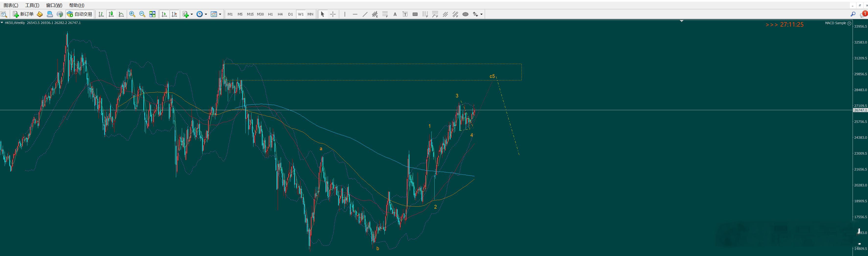The image size is (868, 256).
Task: Open the 窗口(W) menu
Action: click(54, 5)
